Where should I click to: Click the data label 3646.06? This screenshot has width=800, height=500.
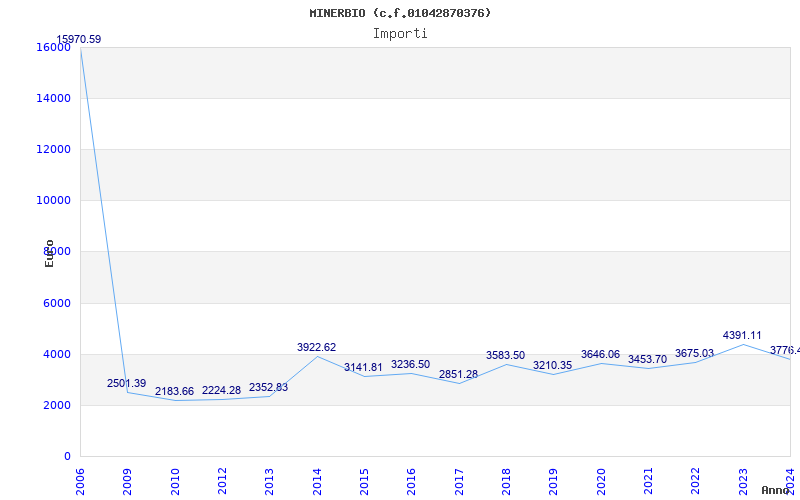click(601, 355)
